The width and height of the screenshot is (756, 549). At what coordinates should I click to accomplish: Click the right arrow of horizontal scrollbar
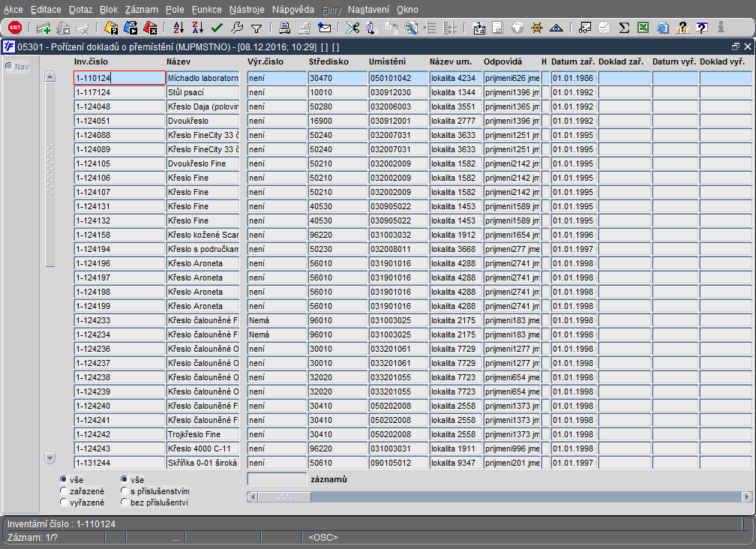click(746, 496)
